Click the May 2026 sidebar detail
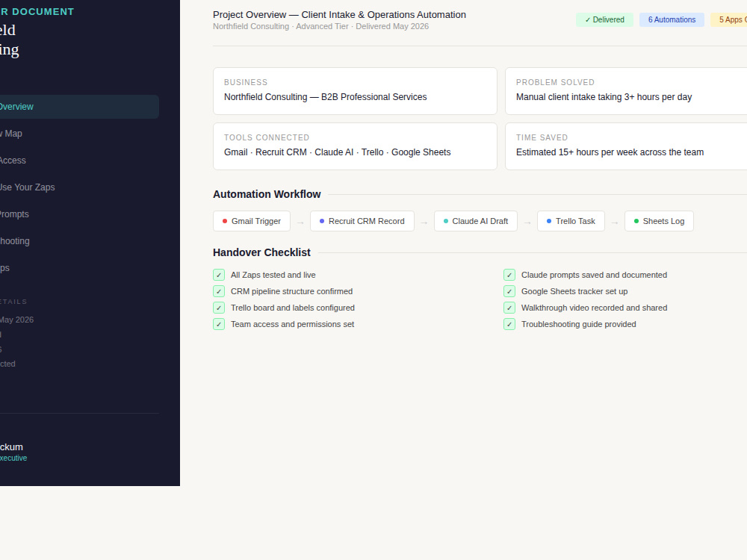The height and width of the screenshot is (560, 747). click(x=16, y=320)
